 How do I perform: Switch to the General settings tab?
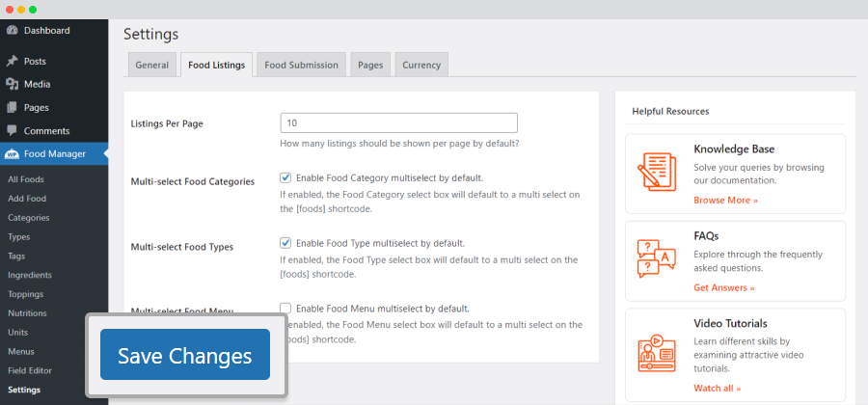pyautogui.click(x=151, y=65)
